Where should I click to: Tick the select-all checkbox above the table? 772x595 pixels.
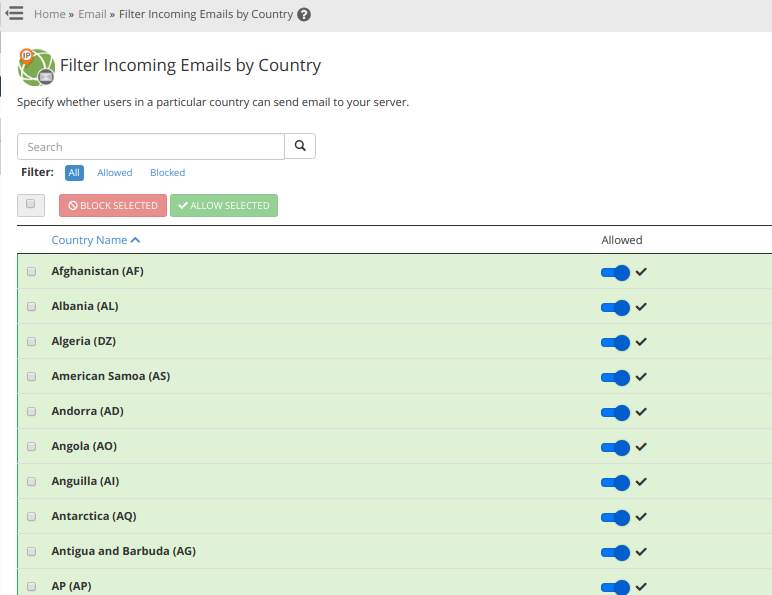point(30,204)
